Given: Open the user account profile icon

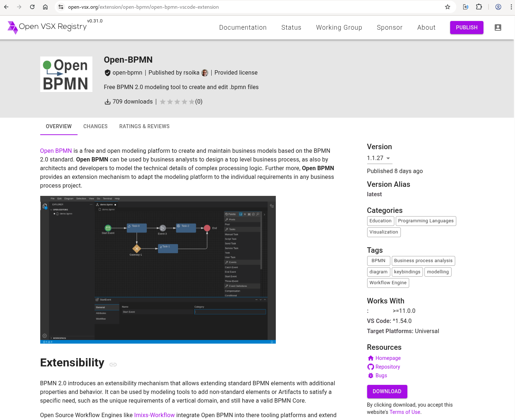Looking at the screenshot, I should [498, 28].
